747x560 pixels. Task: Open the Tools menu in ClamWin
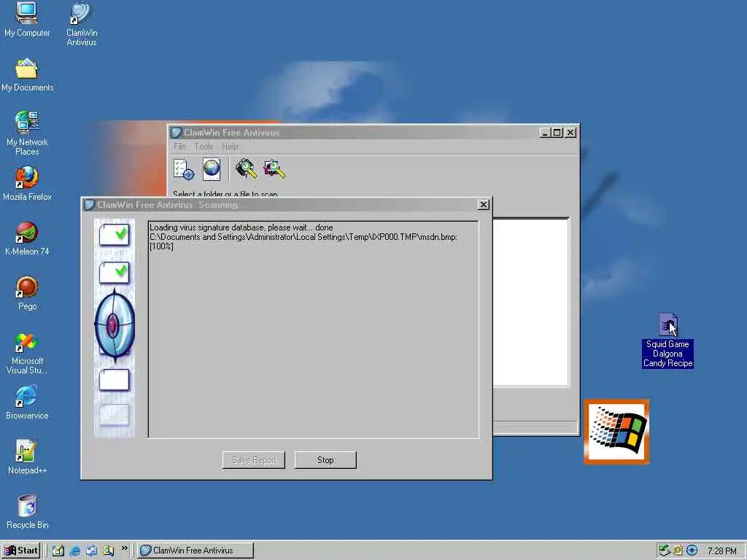click(204, 147)
